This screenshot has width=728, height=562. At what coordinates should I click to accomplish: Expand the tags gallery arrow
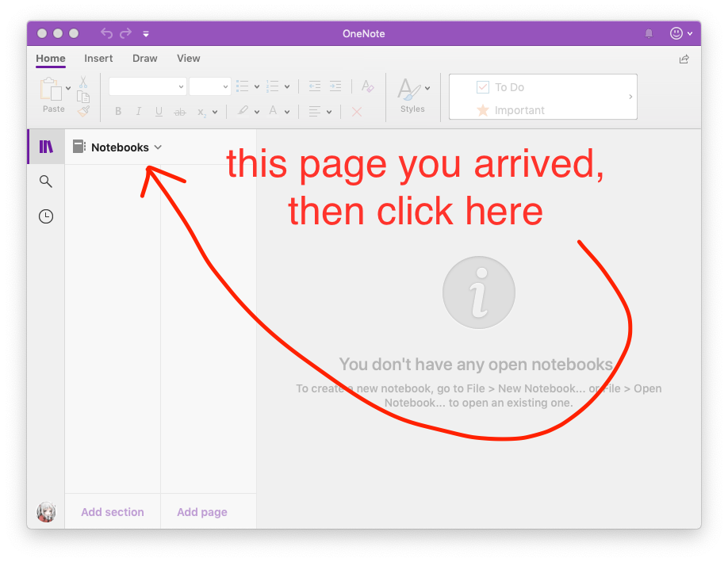tap(630, 97)
